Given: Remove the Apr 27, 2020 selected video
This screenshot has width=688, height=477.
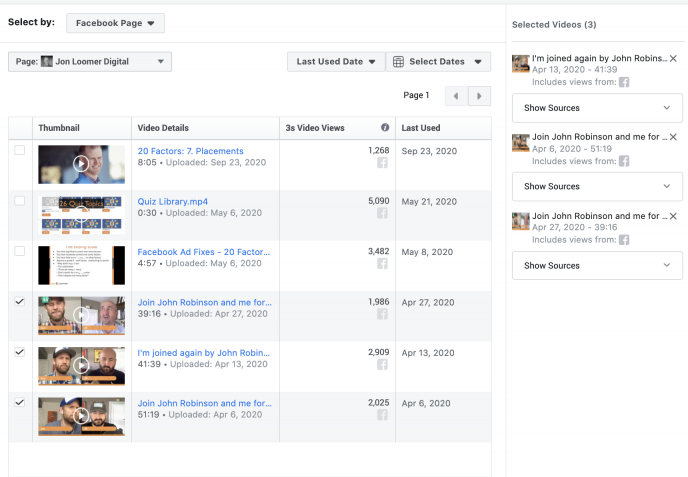Looking at the screenshot, I should coord(673,216).
